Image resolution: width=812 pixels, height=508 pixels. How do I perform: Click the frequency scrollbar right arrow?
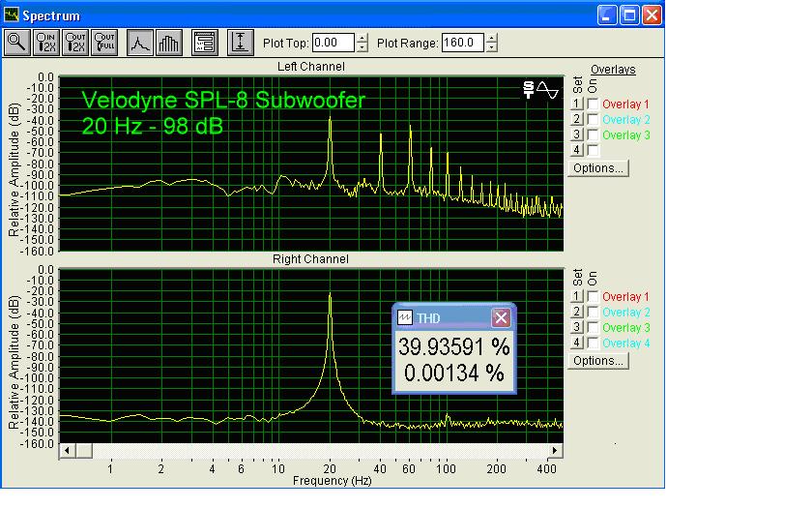pos(555,451)
